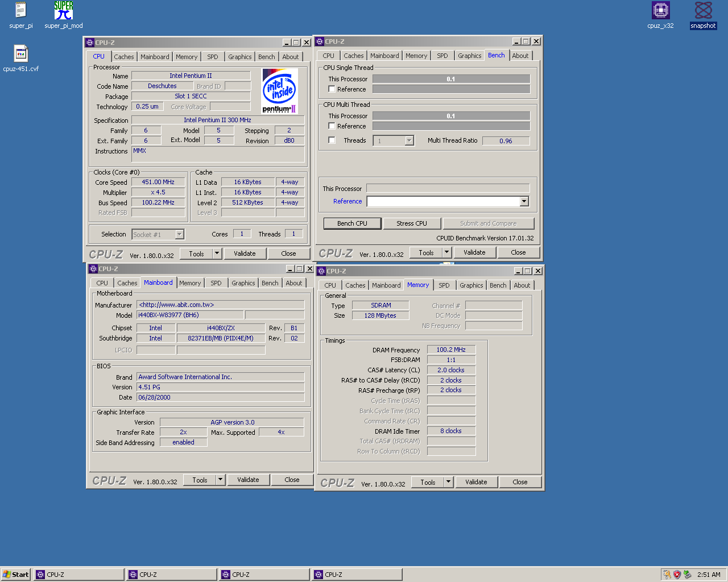Enable the Threads checkbox
The image size is (728, 582).
tap(332, 140)
